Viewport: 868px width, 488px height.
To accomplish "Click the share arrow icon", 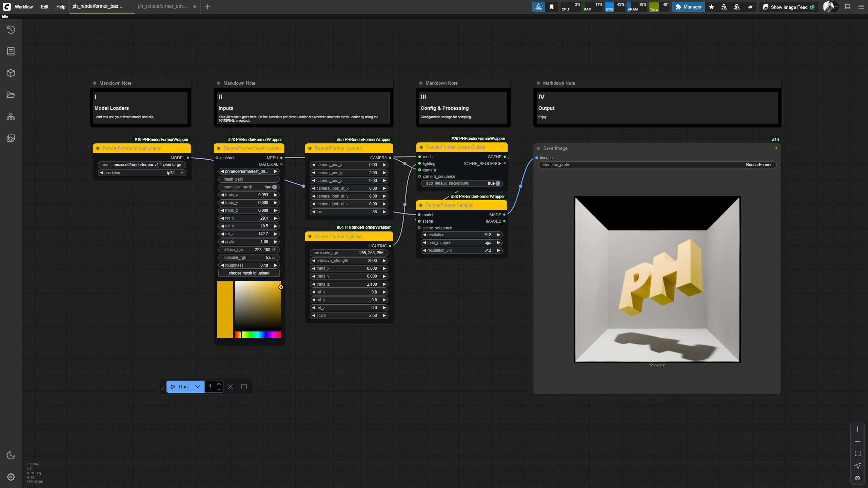I will [x=750, y=7].
